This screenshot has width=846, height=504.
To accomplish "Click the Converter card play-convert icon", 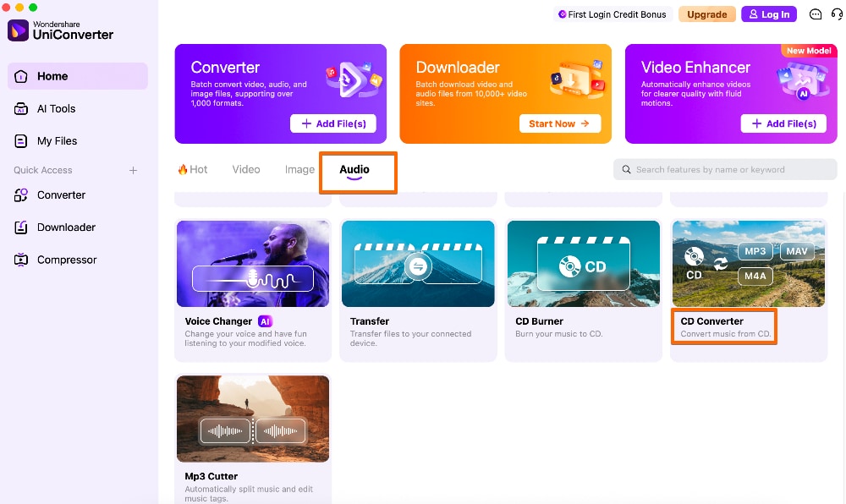I will click(354, 79).
